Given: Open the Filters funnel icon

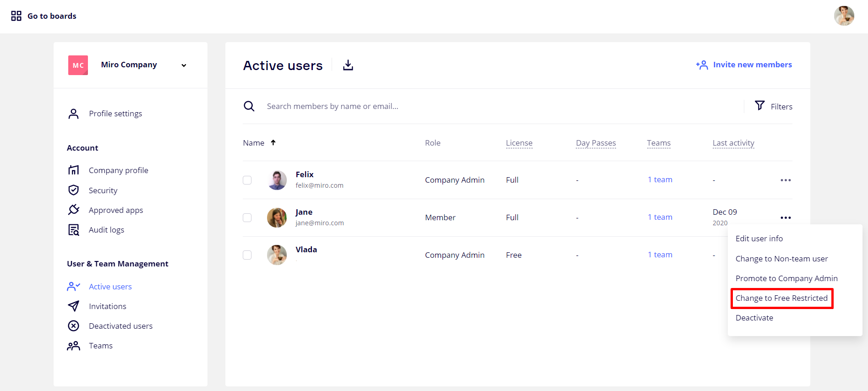Looking at the screenshot, I should 759,106.
